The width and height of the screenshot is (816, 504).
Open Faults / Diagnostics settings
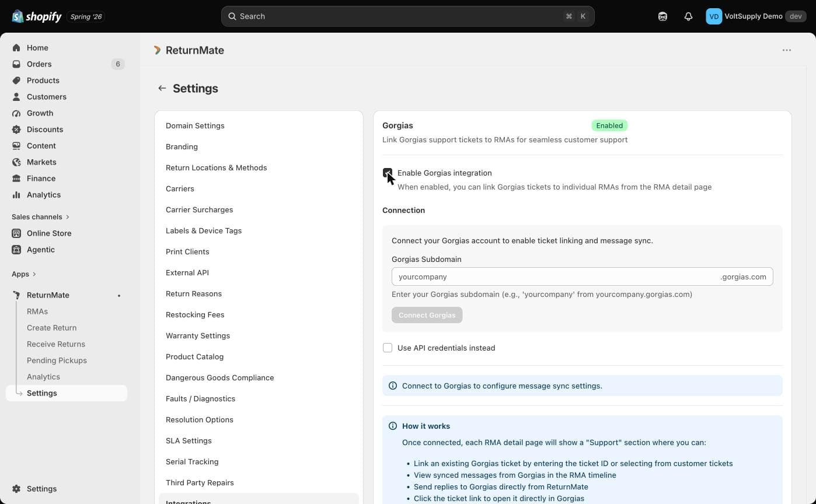pos(200,398)
